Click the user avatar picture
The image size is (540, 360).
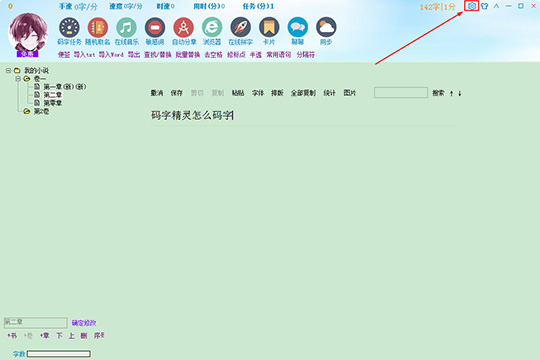(x=28, y=33)
